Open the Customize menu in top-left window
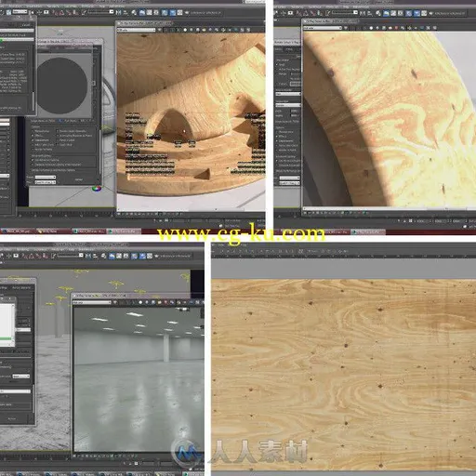Viewport: 476px width, 476px height. tap(71, 7)
